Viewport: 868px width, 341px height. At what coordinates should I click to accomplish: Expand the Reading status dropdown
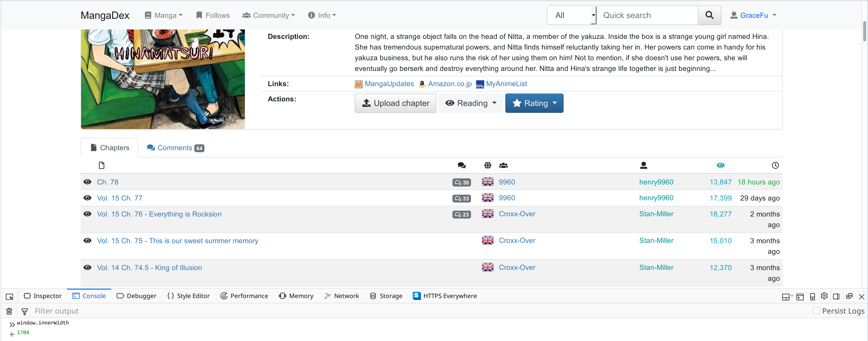pyautogui.click(x=471, y=103)
